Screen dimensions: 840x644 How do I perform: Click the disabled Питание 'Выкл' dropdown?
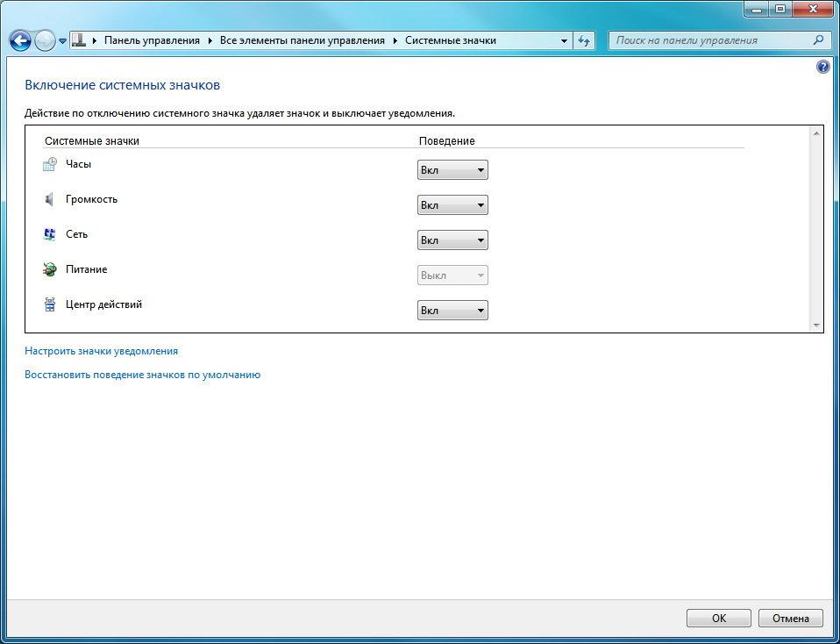[452, 275]
